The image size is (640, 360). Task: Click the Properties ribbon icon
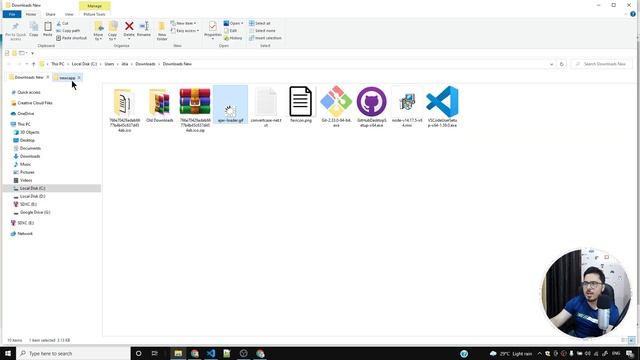pyautogui.click(x=213, y=30)
